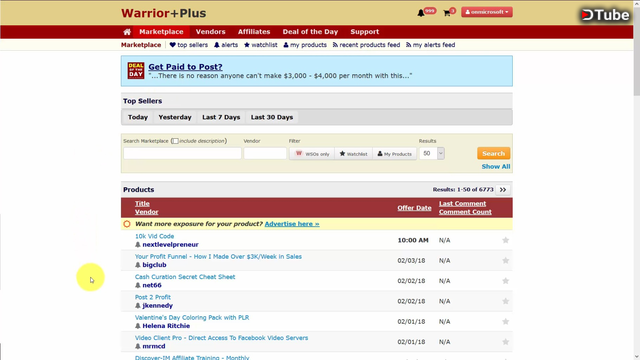Image resolution: width=640 pixels, height=360 pixels.
Task: Toggle the Watchlist filter
Action: 353,154
